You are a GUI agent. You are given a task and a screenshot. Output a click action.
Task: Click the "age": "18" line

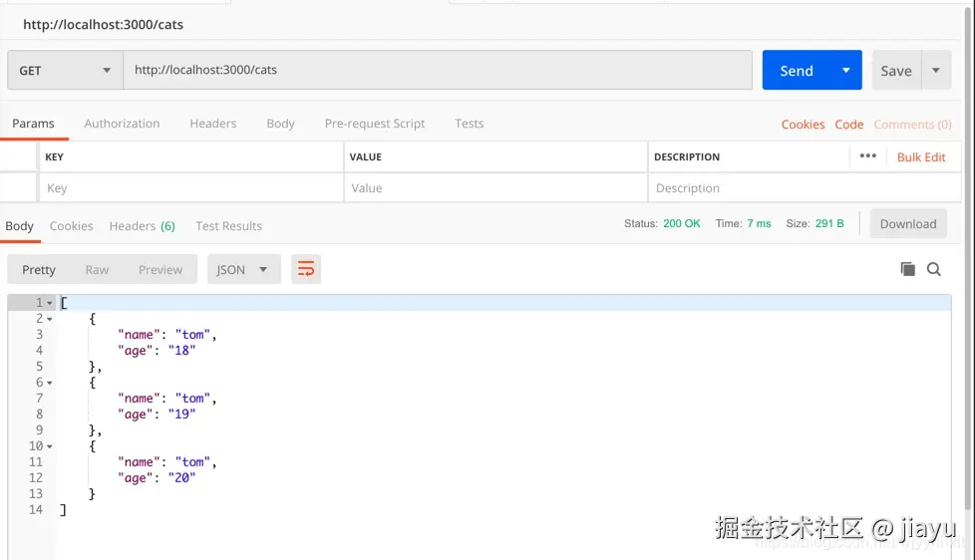pyautogui.click(x=157, y=351)
